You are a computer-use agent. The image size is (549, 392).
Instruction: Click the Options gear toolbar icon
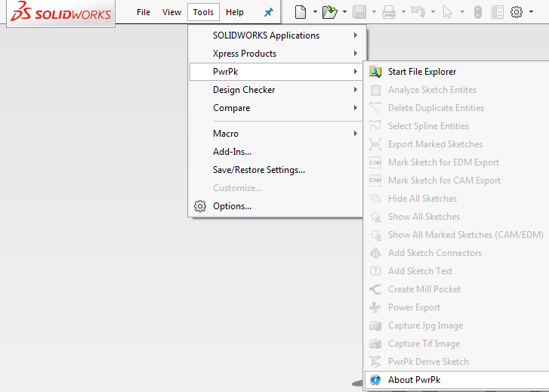(517, 12)
